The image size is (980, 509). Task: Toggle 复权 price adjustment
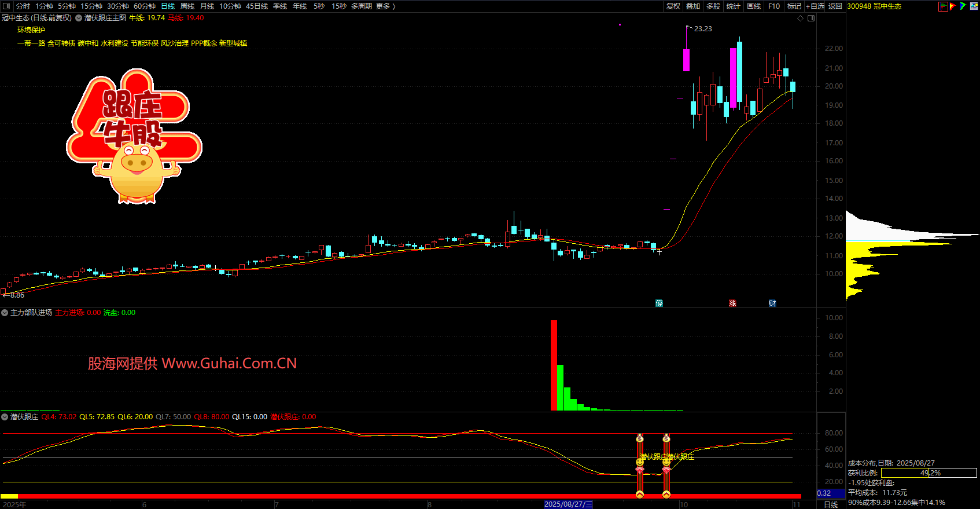673,6
